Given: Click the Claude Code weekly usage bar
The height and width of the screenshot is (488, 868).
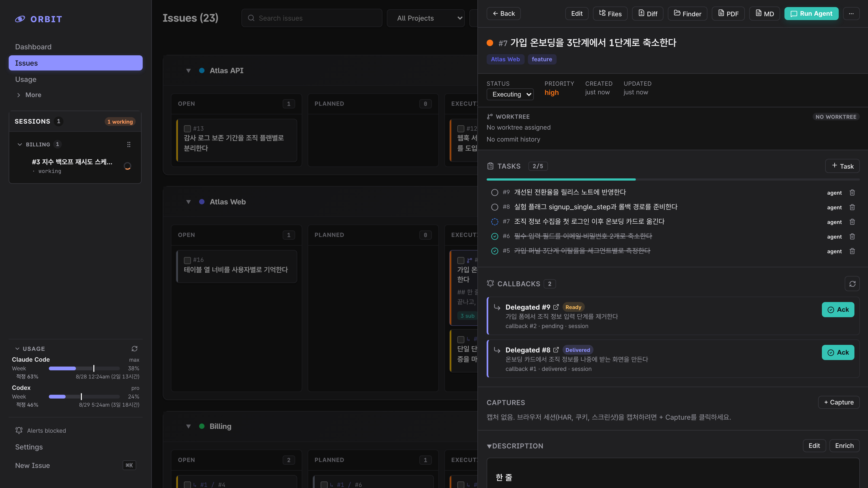Looking at the screenshot, I should [x=84, y=368].
